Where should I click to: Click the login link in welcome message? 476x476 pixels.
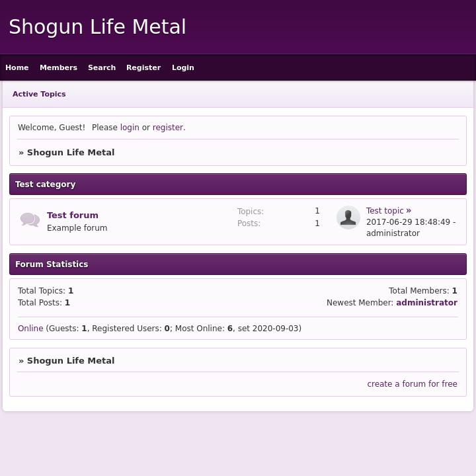130,128
